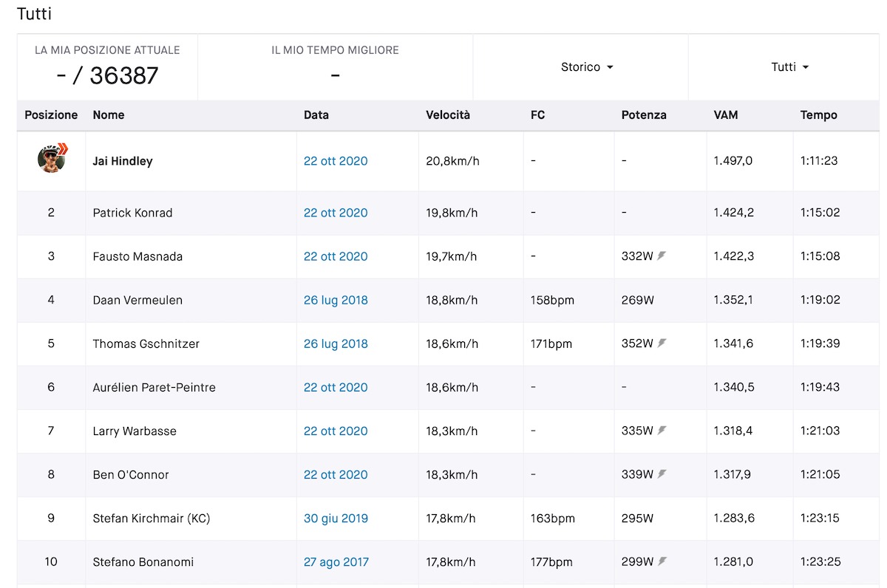887x588 pixels.
Task: Click the Potenza column header
Action: (x=644, y=115)
